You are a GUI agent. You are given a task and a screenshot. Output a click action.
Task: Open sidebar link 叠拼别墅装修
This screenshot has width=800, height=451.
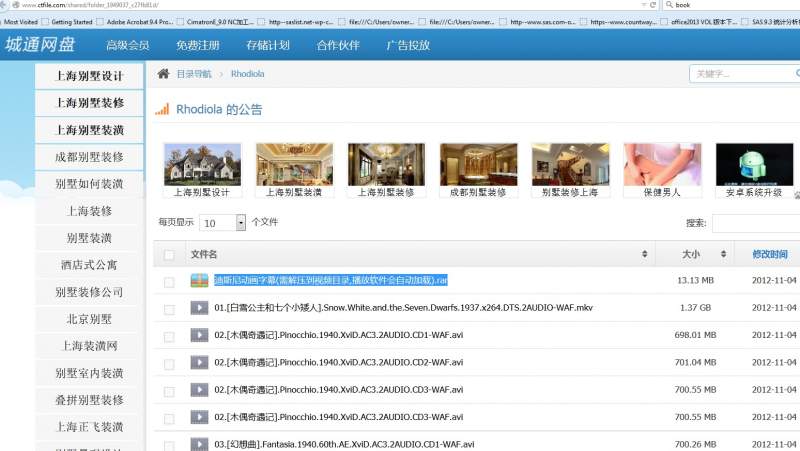89,400
